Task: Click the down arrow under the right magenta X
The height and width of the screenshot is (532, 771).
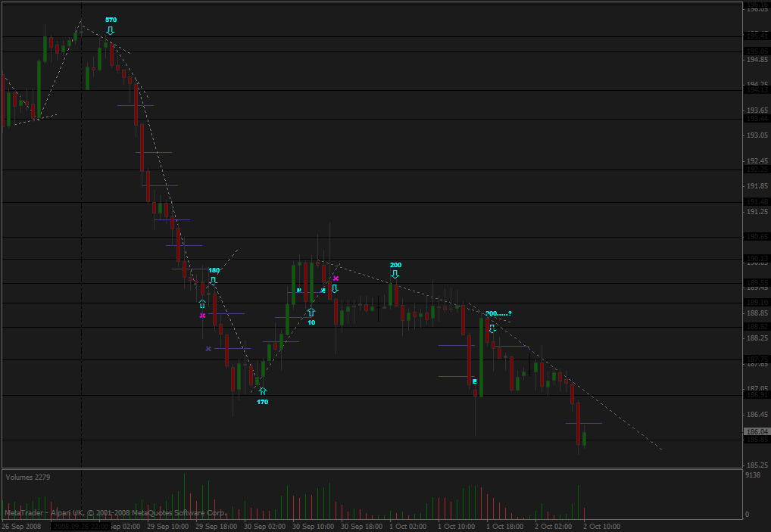Action: tap(335, 289)
